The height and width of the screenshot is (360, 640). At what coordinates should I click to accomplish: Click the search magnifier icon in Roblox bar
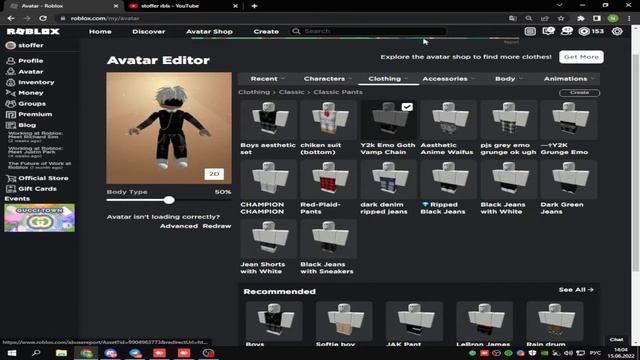pyautogui.click(x=296, y=31)
